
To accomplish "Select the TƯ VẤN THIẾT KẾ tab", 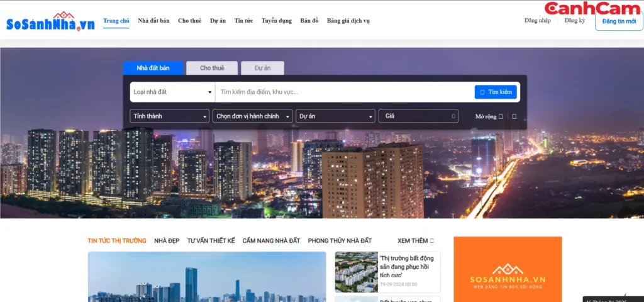I will [211, 241].
